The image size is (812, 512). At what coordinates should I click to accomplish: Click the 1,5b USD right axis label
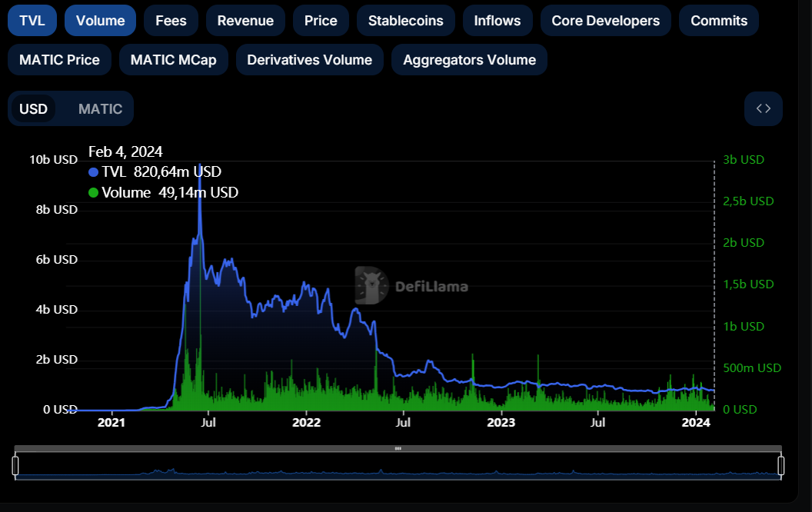[x=748, y=284]
